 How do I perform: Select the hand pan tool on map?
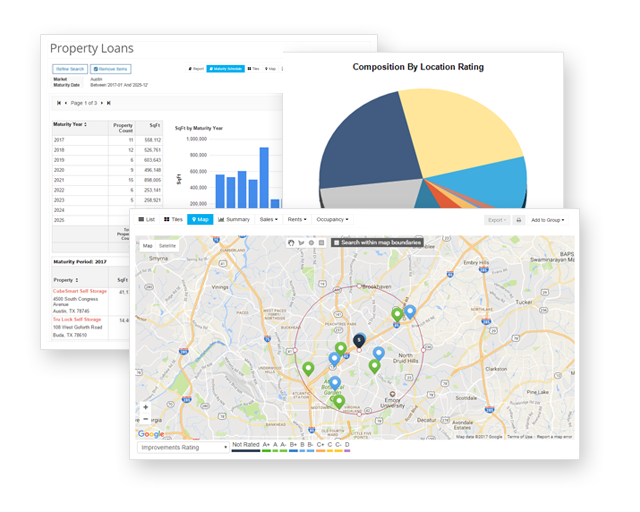click(291, 242)
